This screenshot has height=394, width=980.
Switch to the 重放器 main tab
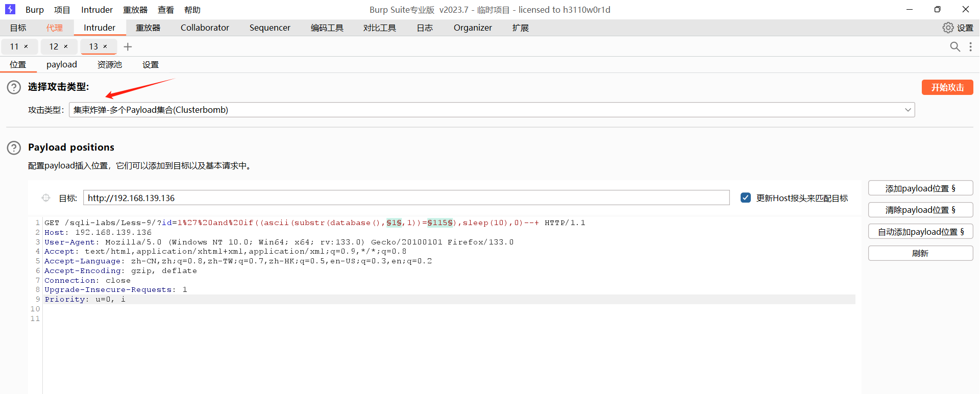pos(148,28)
